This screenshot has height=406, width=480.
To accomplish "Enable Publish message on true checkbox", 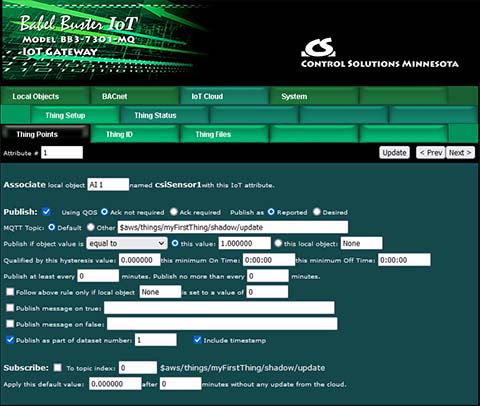I will tap(10, 308).
